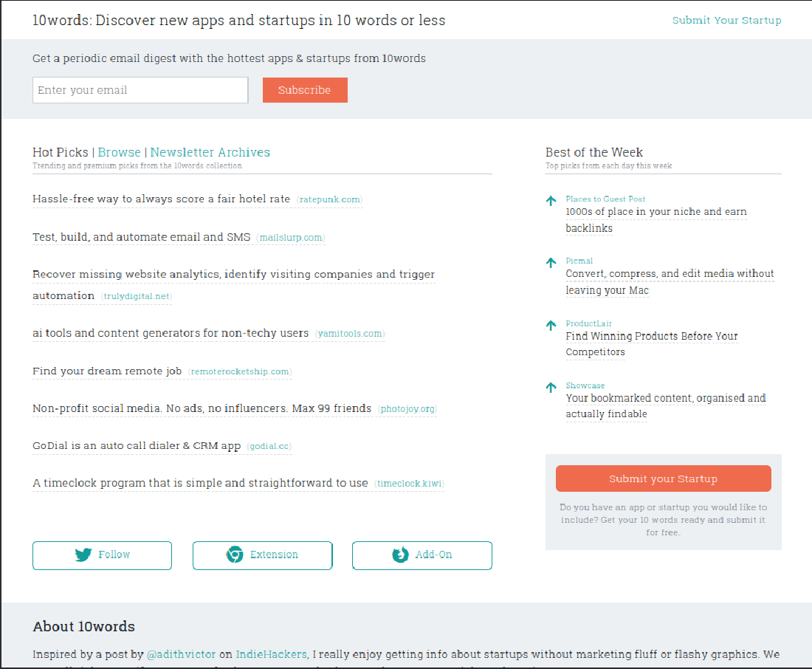The width and height of the screenshot is (812, 669).
Task: Upvote arrow next to Places to Guest Post
Action: (x=551, y=201)
